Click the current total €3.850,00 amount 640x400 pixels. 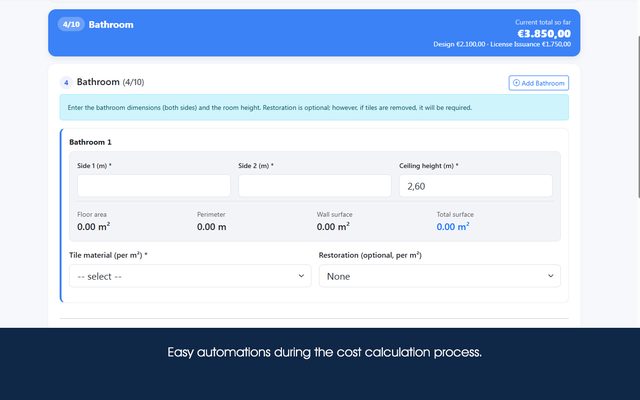pos(544,33)
